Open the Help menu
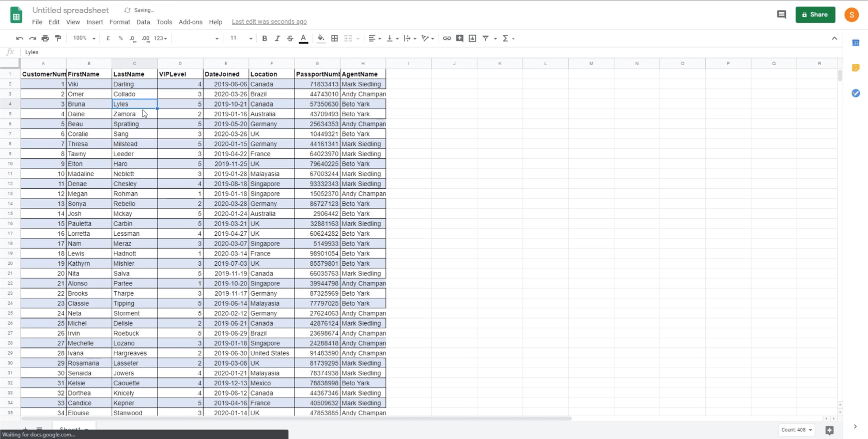 pos(215,22)
